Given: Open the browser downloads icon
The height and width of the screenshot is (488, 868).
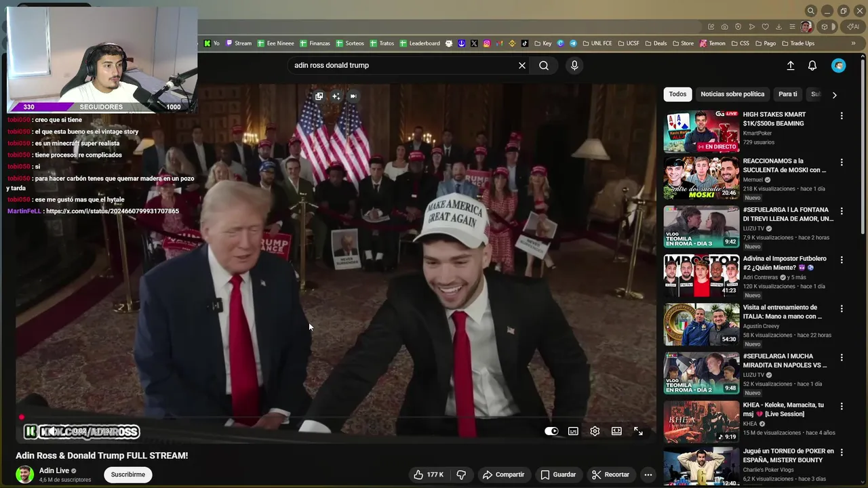Looking at the screenshot, I should point(778,27).
